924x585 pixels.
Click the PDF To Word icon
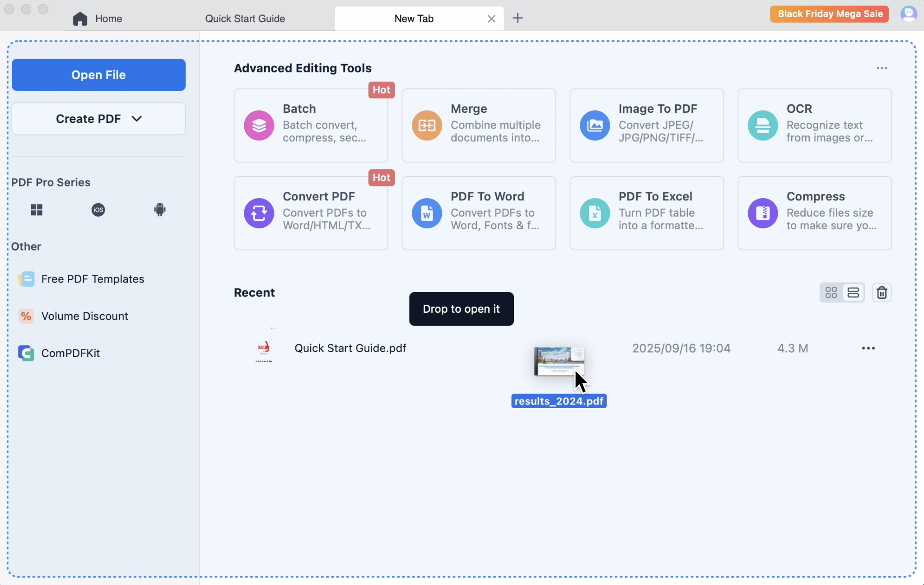[x=426, y=213]
